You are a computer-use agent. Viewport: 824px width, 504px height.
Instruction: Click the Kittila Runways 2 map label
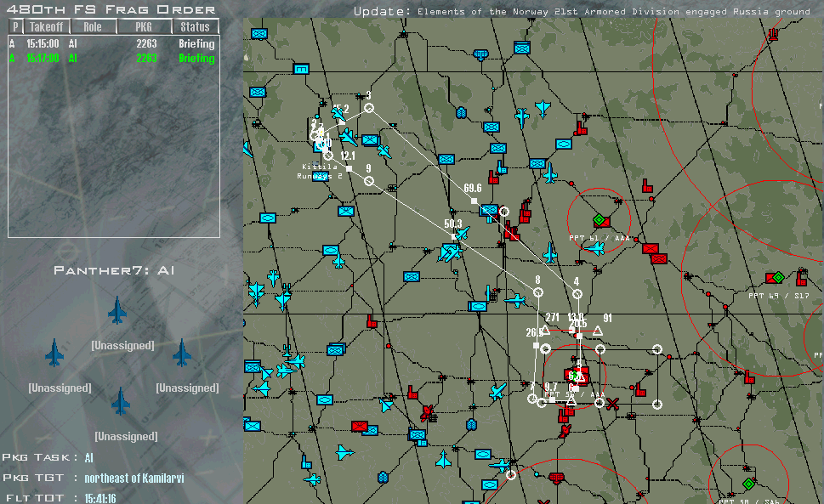320,171
